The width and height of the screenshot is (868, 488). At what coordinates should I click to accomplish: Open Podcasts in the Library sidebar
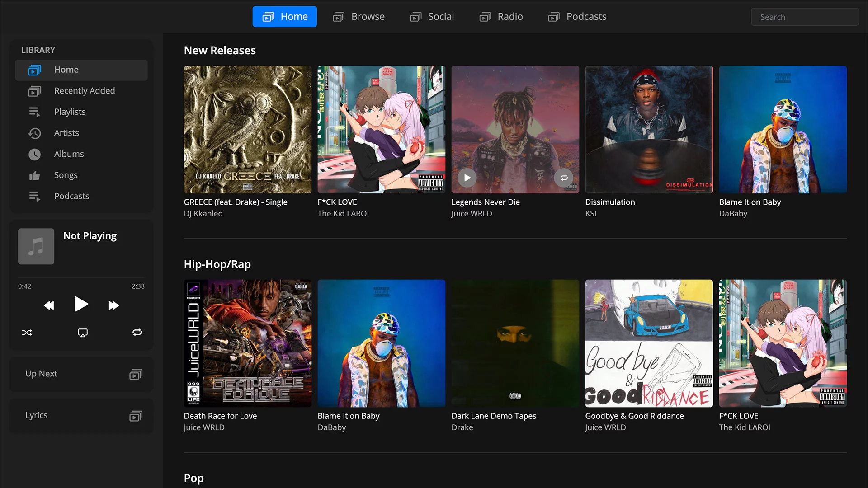coord(81,197)
